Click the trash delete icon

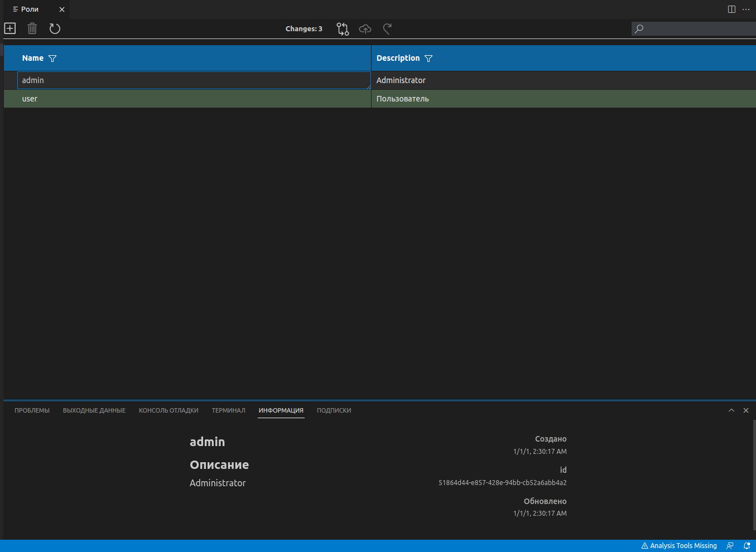[x=32, y=28]
